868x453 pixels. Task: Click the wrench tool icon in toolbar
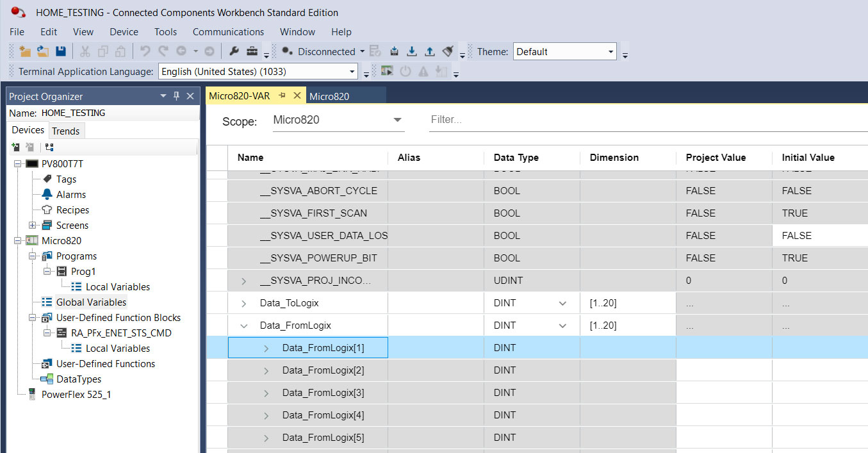[x=234, y=51]
